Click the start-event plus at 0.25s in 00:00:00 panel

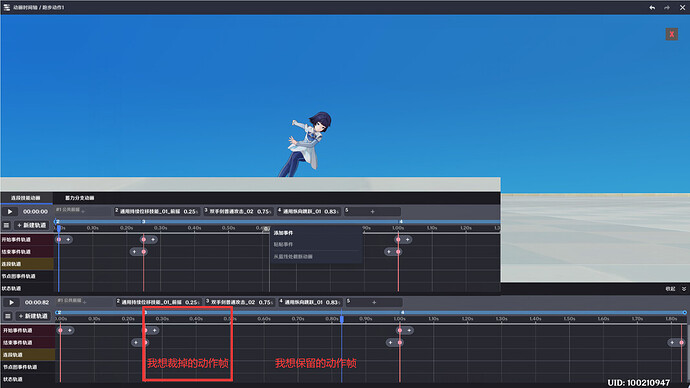tap(153, 239)
